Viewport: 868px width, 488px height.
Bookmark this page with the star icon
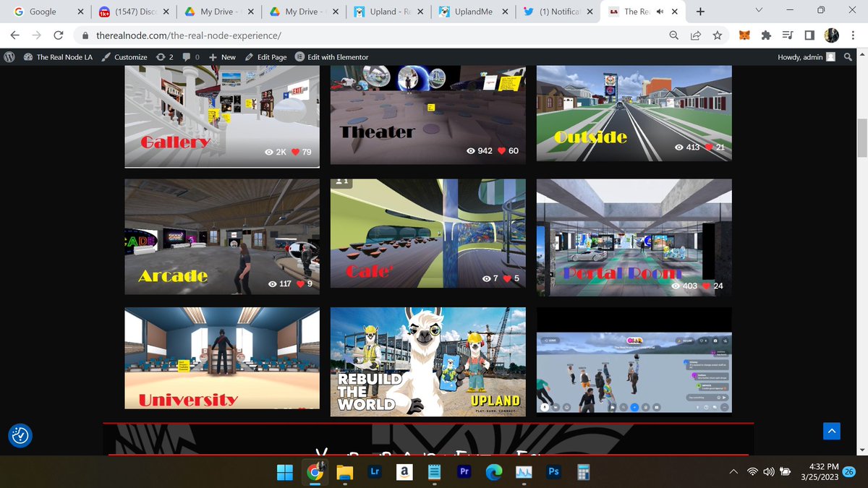717,35
